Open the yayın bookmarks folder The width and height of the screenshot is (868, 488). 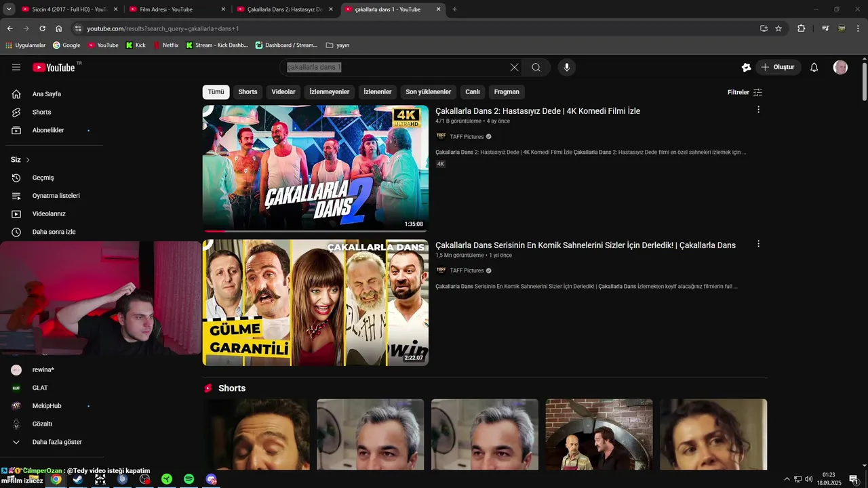tap(338, 45)
